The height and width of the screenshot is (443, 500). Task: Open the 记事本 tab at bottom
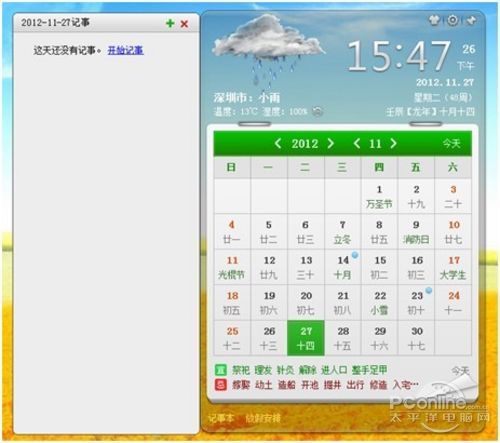(x=221, y=418)
